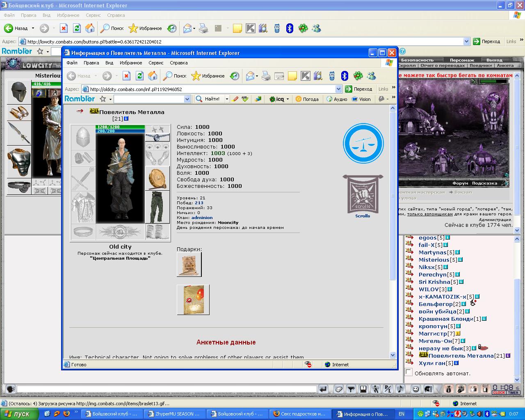Open the Сервис menu in popup window

coord(156,63)
